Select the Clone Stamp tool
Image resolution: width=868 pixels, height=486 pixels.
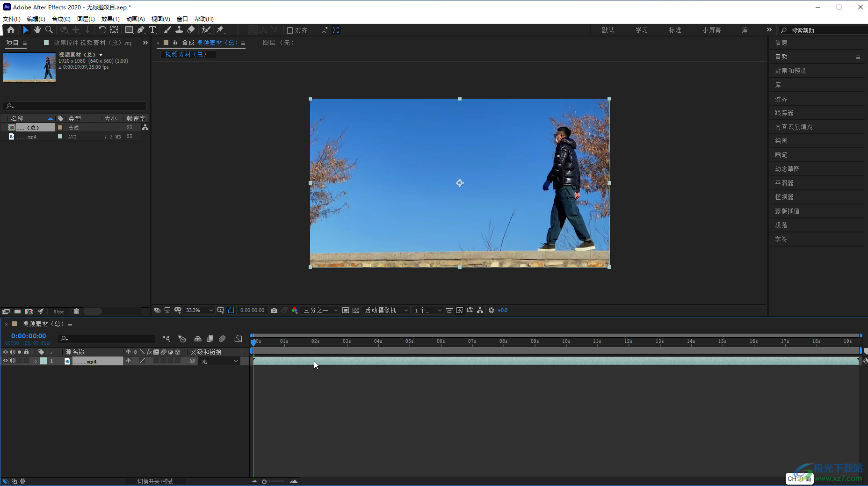point(179,30)
